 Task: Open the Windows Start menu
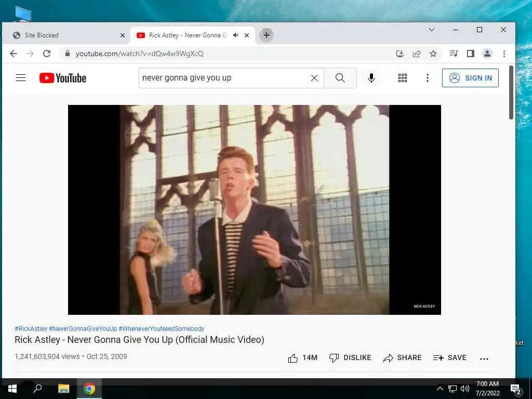[x=12, y=389]
